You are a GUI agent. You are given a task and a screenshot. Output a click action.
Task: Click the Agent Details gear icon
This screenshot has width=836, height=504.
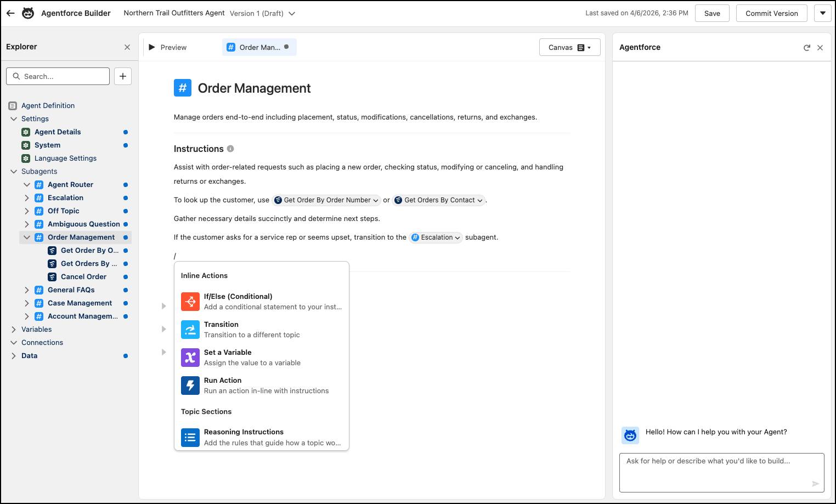tap(26, 132)
